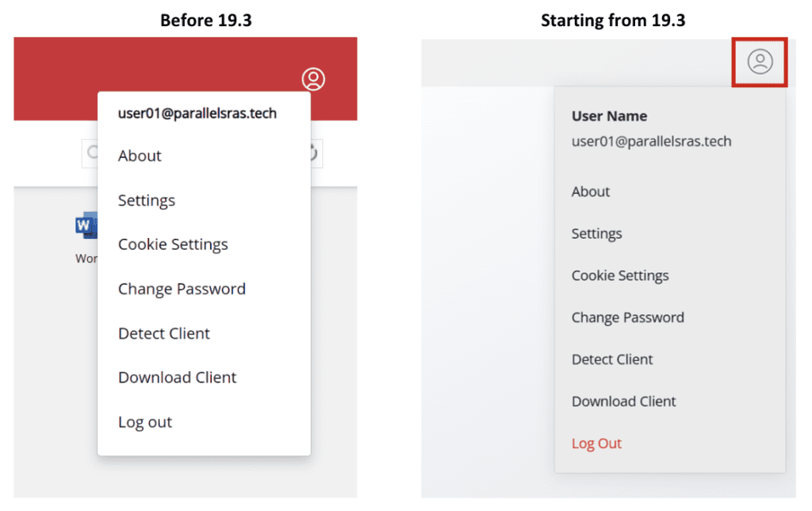Click the user avatar icon in the red header
812x511 pixels.
click(x=312, y=79)
